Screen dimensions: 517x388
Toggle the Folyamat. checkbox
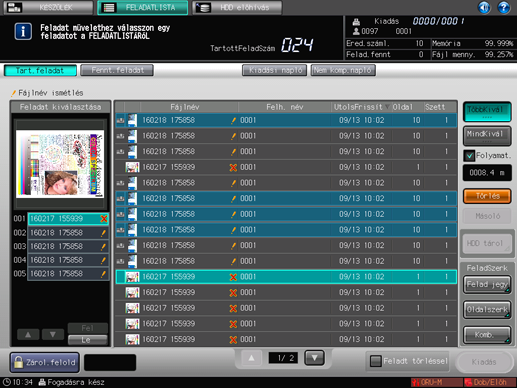470,156
